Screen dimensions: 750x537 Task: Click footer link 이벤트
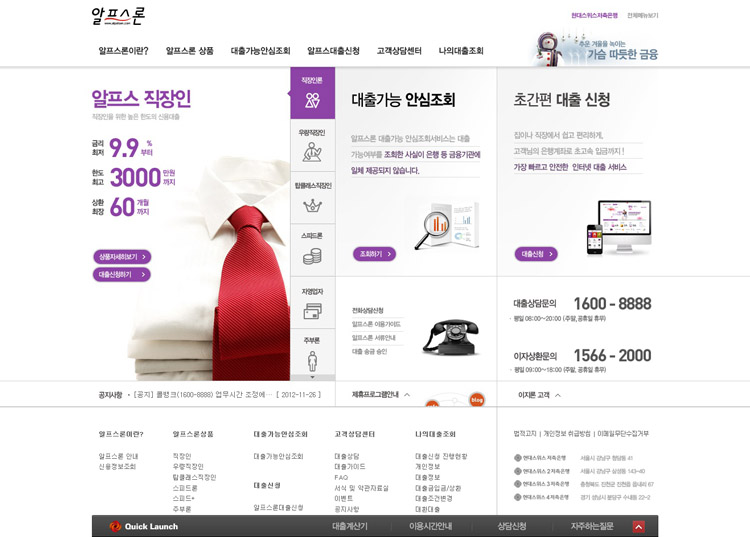343,498
